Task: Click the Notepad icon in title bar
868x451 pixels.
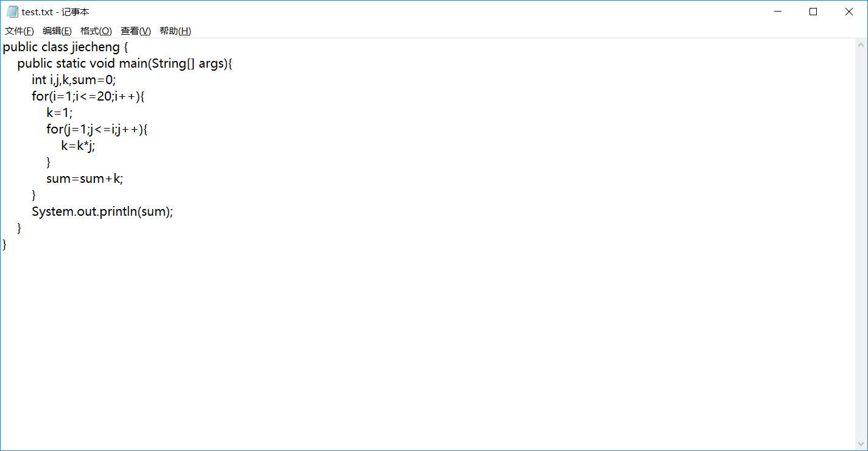Action: click(12, 12)
